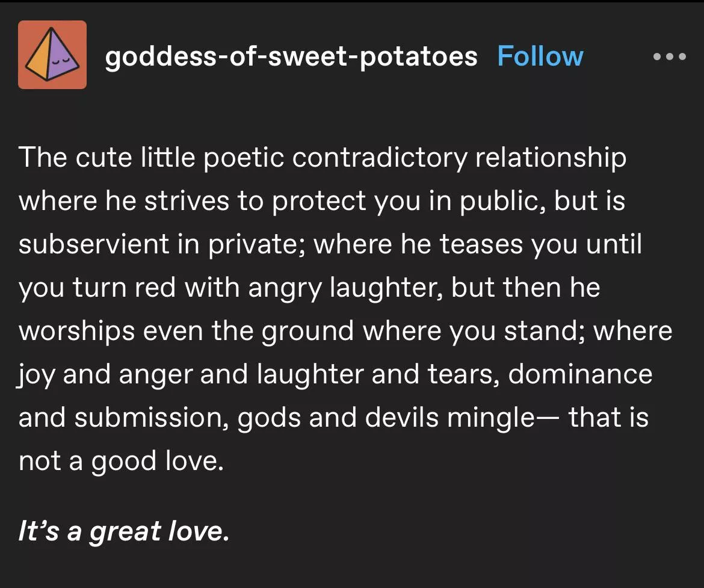Click the word "subservient" in the post
Viewport: 704px width, 588px height.
[x=93, y=244]
